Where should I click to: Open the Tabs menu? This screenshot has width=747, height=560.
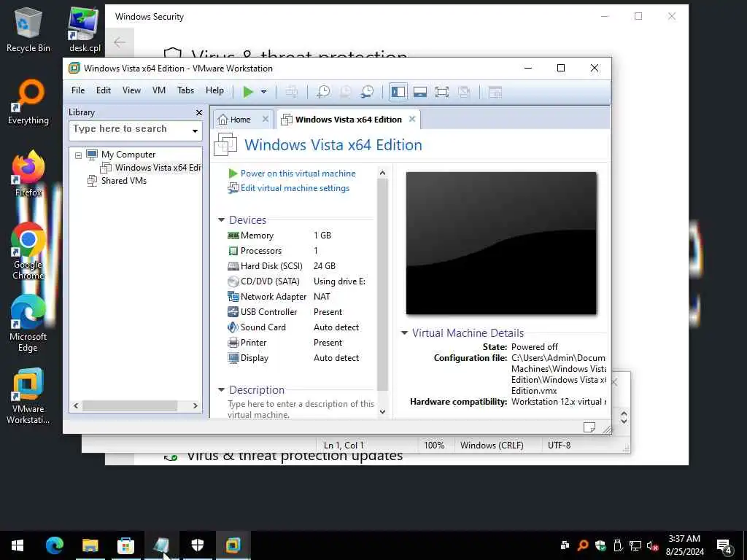(x=185, y=90)
